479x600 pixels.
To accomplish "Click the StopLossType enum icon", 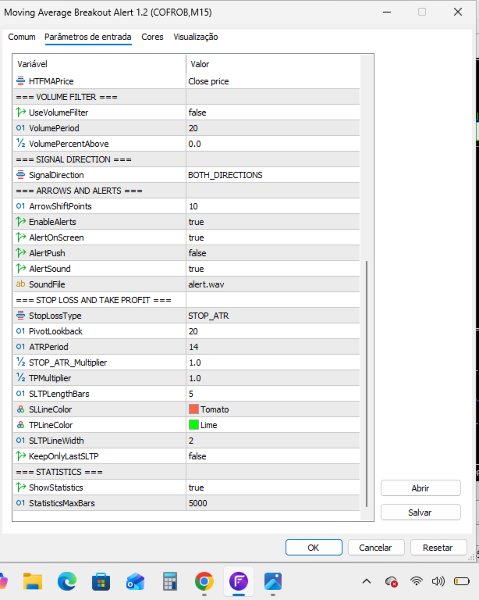I will coord(21,316).
